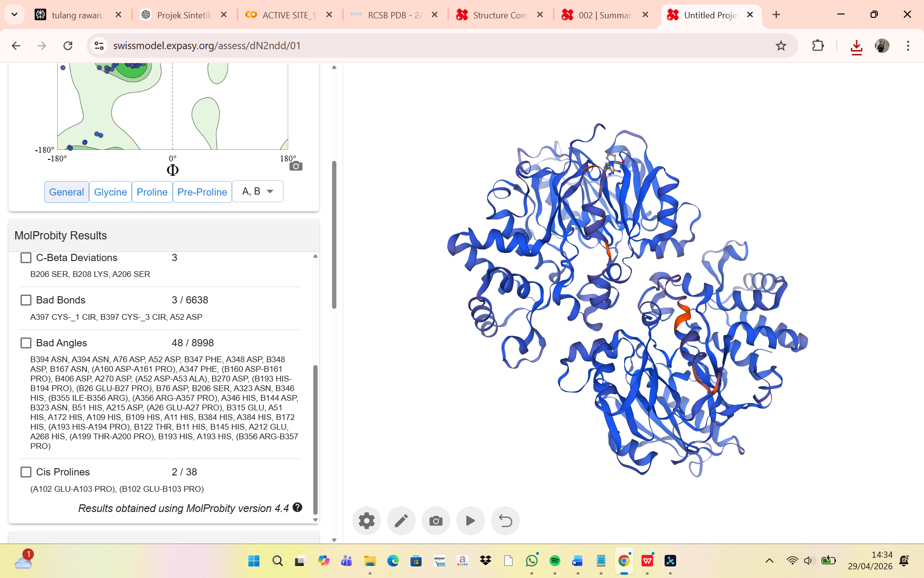
Task: Check the Cis Prolines checkbox
Action: (x=26, y=472)
